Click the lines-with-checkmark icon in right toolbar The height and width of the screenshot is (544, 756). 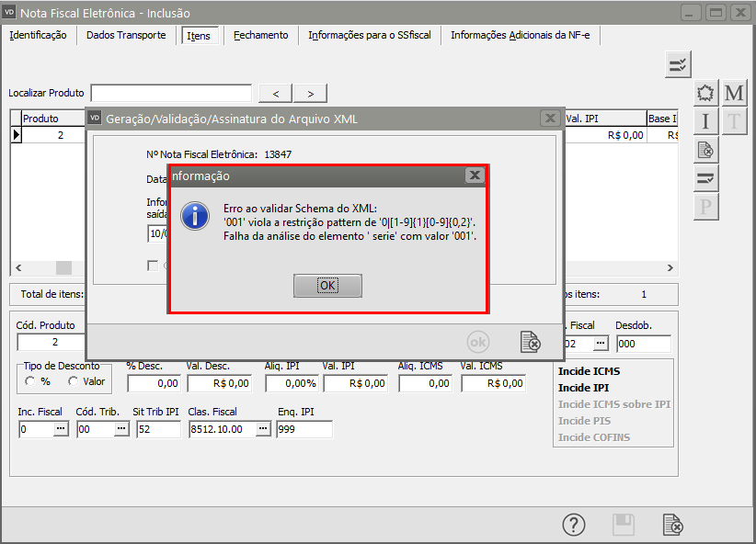tap(705, 177)
